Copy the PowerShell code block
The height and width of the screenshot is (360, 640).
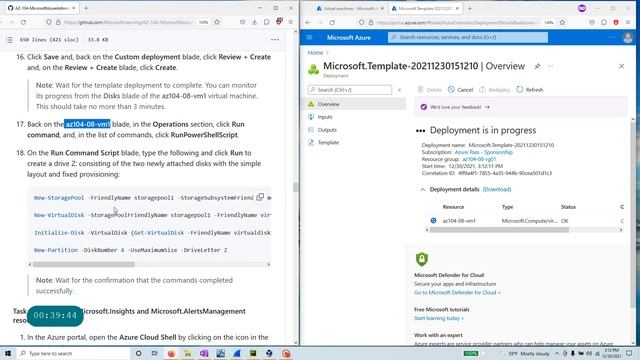pos(260,197)
